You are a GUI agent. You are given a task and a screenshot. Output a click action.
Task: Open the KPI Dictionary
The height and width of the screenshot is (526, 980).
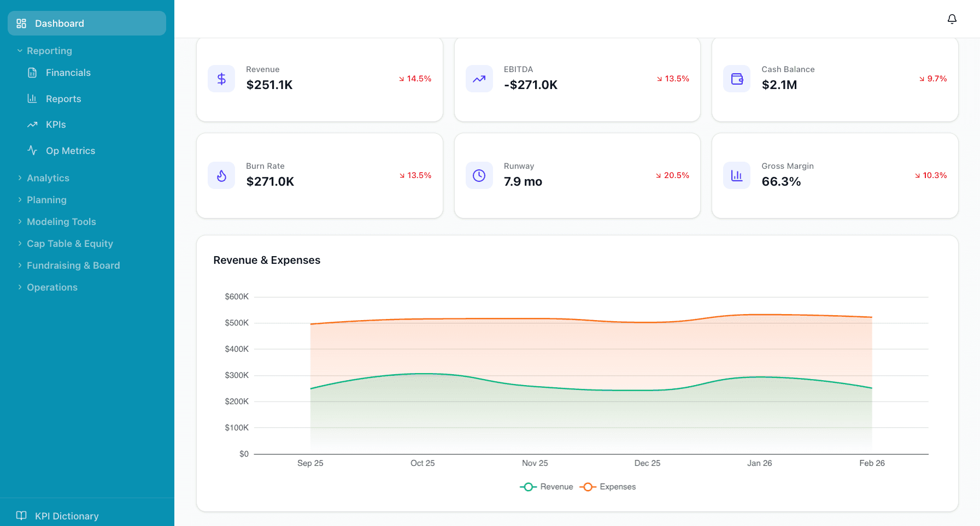pos(66,515)
